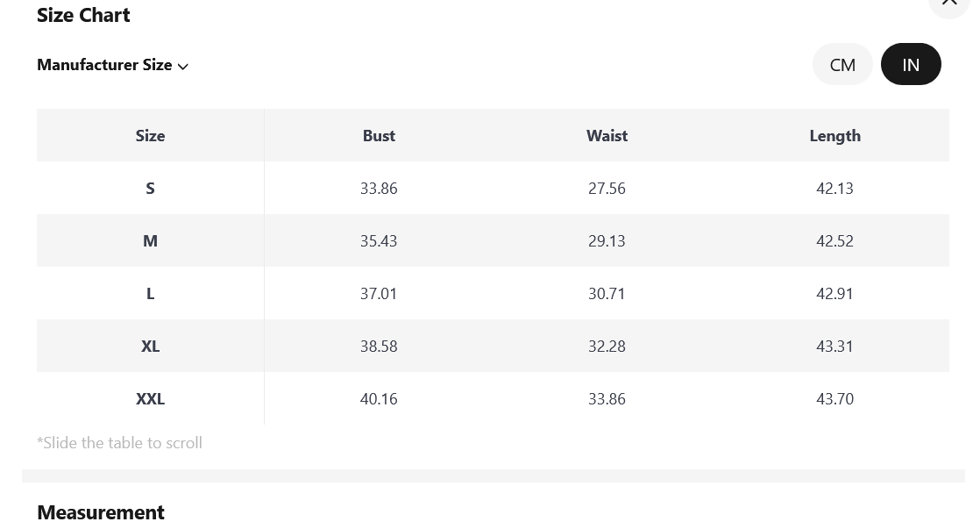This screenshot has height=529, width=980.
Task: Click the Size column header
Action: point(150,136)
